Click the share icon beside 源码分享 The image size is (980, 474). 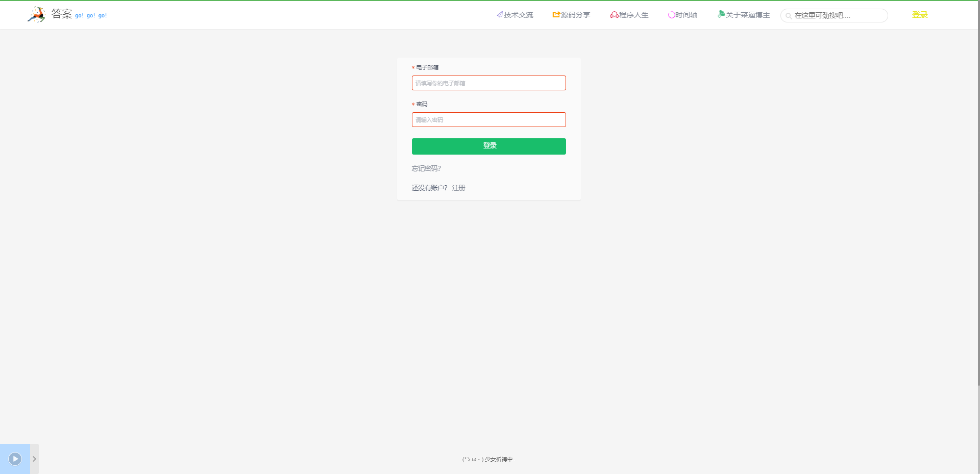[x=556, y=15]
